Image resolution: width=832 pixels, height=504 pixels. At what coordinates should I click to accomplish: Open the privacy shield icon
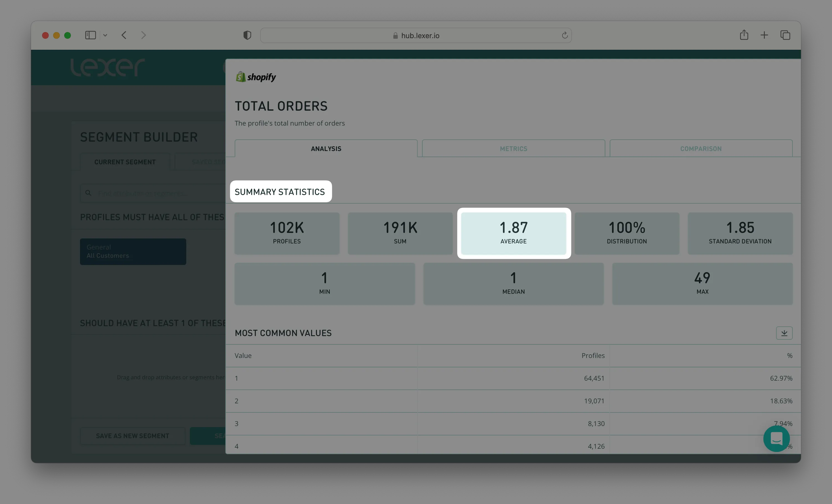(x=247, y=35)
